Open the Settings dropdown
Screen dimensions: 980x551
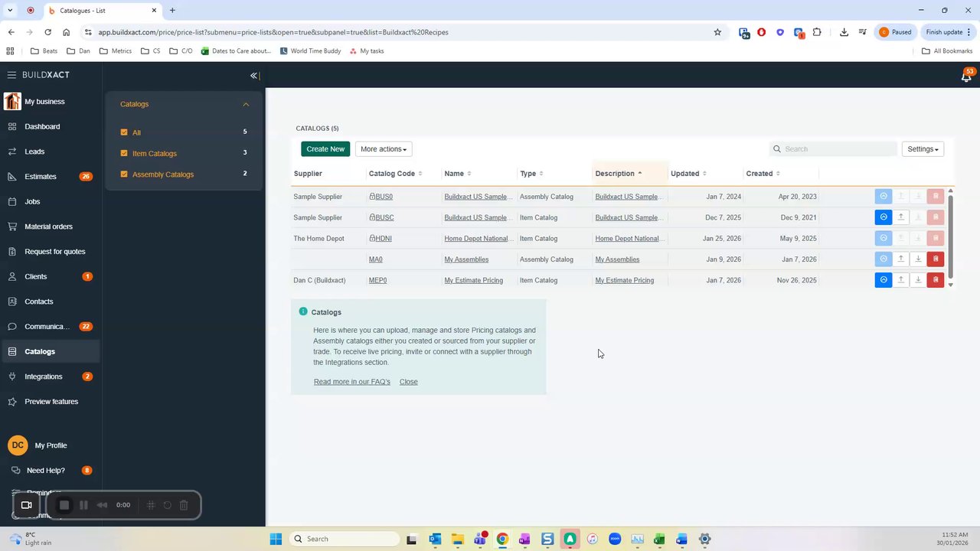(x=923, y=149)
